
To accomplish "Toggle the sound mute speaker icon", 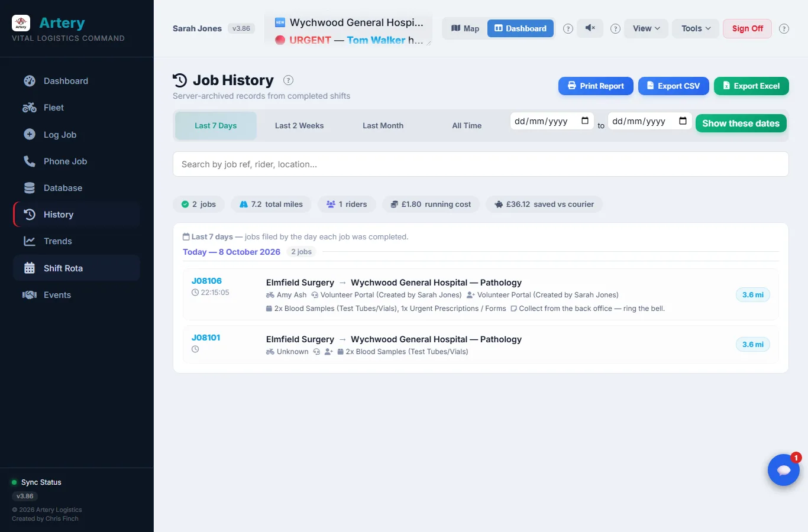I will tap(590, 28).
